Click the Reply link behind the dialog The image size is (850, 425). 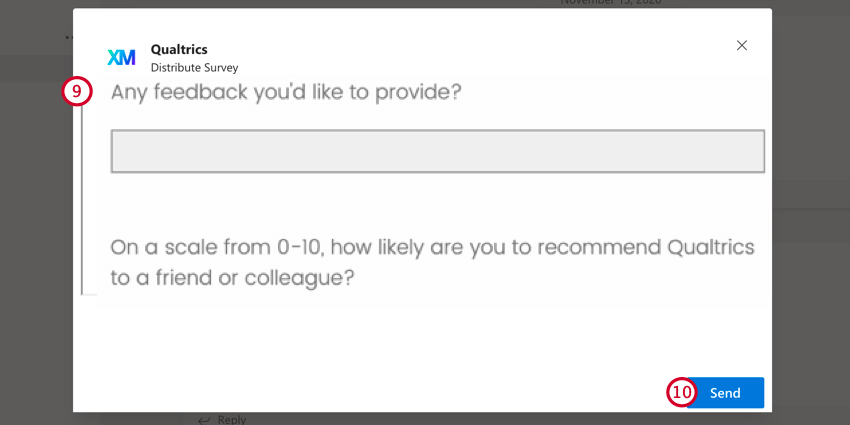click(231, 420)
